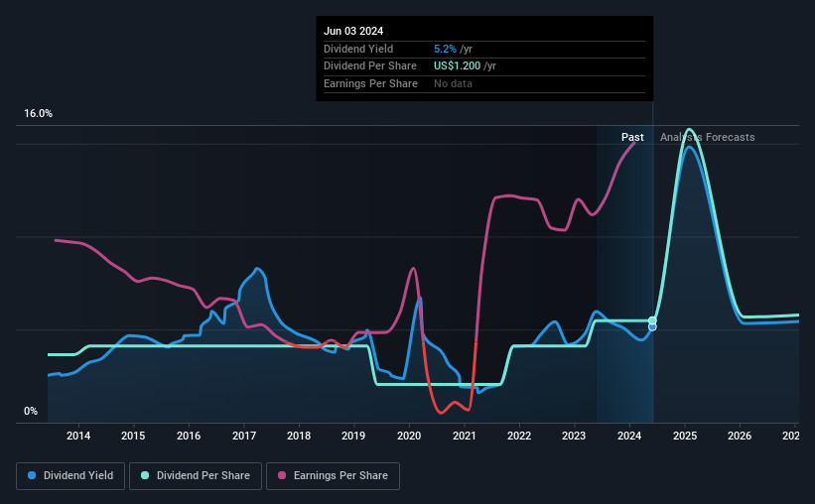Select the 2017 label on the time axis
Image resolution: width=815 pixels, height=504 pixels.
pyautogui.click(x=244, y=436)
